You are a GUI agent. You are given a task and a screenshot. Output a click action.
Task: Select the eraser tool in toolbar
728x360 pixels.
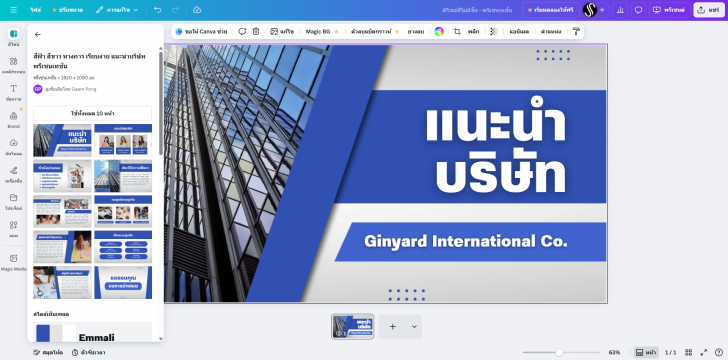click(416, 32)
